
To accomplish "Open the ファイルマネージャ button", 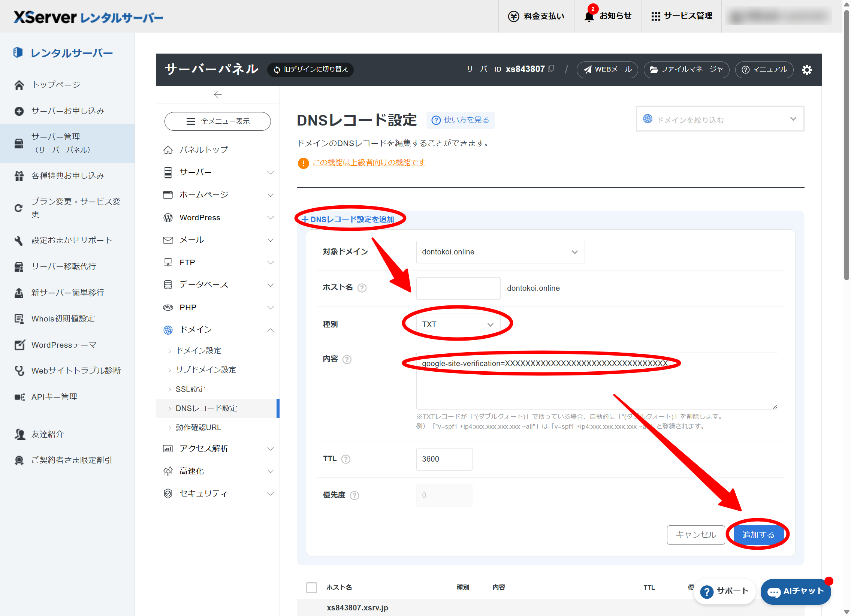I will (x=686, y=69).
